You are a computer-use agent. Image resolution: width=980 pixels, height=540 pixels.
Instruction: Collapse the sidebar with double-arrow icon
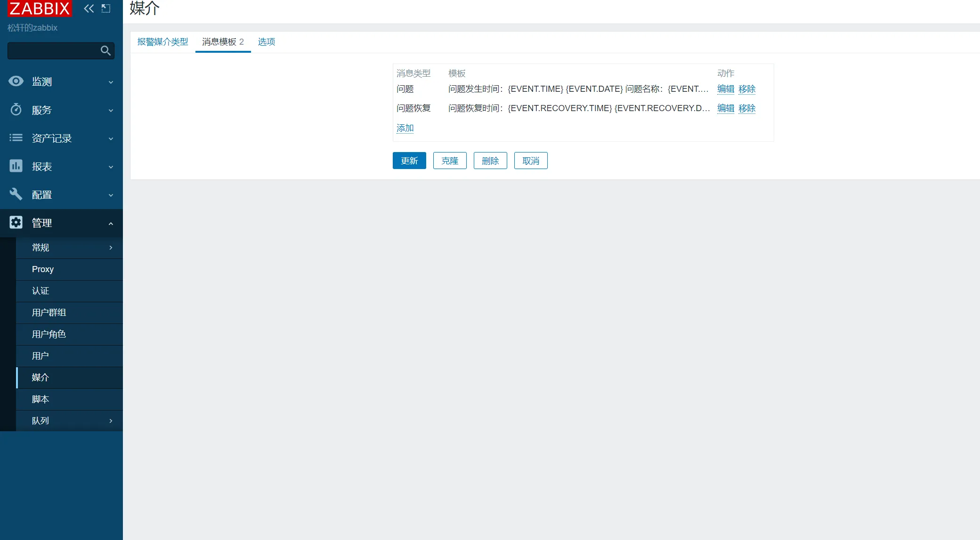89,8
